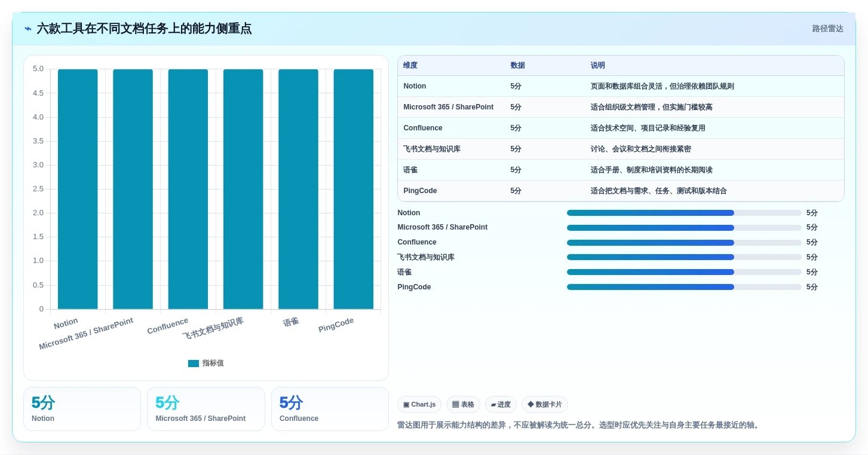
Task: Click the PingCode label in progress list
Action: coord(414,287)
